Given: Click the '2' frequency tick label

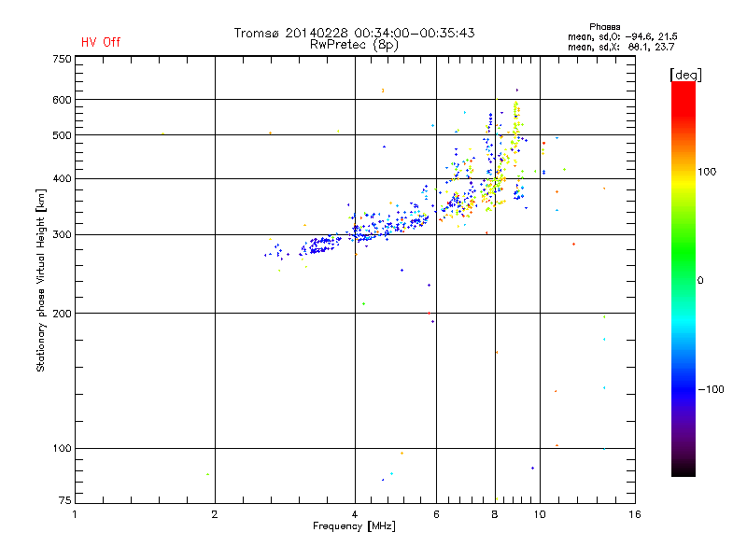Looking at the screenshot, I should 215,514.
